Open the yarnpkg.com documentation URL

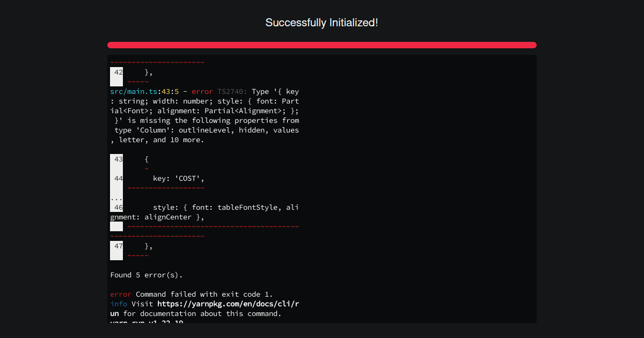pyautogui.click(x=228, y=304)
